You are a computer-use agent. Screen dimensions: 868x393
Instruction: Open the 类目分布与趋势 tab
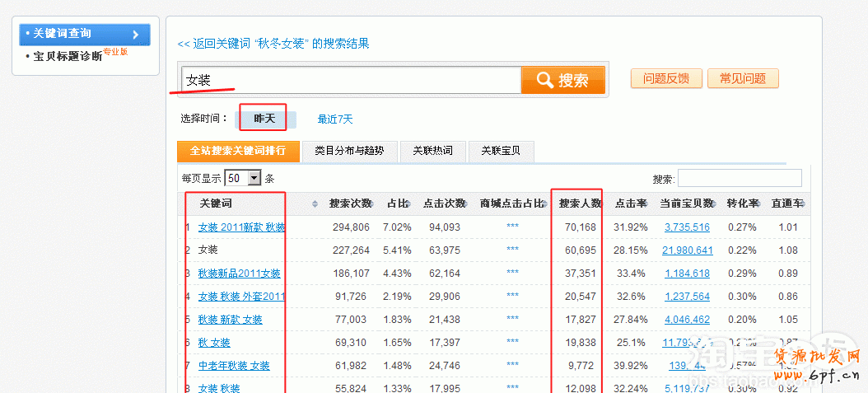349,151
